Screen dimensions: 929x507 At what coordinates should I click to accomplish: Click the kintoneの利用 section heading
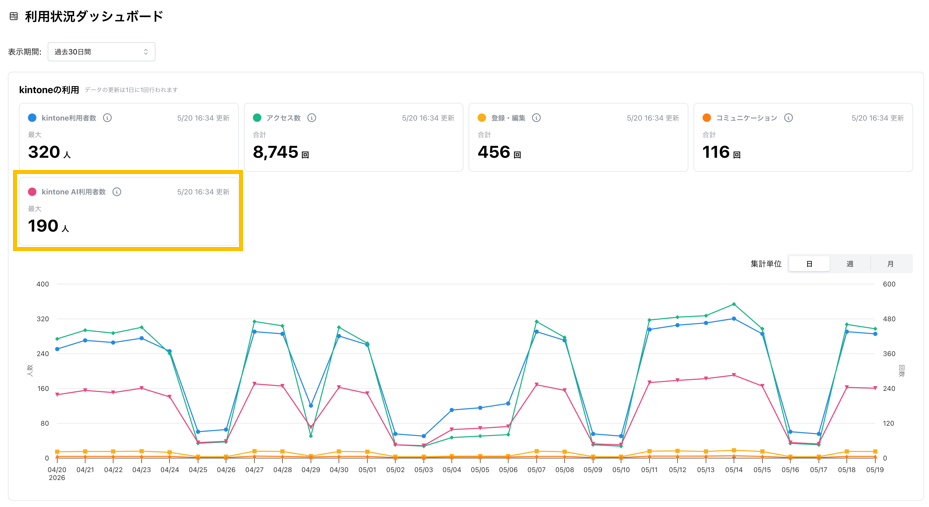[x=49, y=90]
